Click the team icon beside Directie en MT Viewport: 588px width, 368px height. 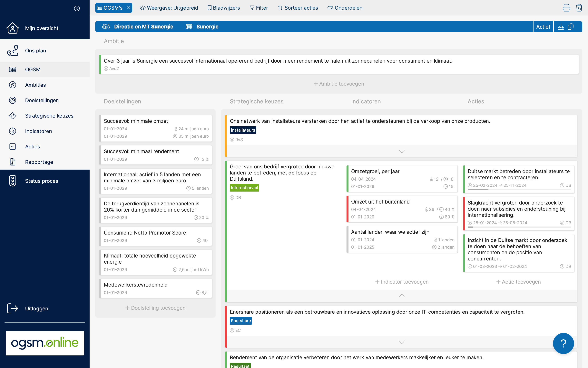pos(106,26)
